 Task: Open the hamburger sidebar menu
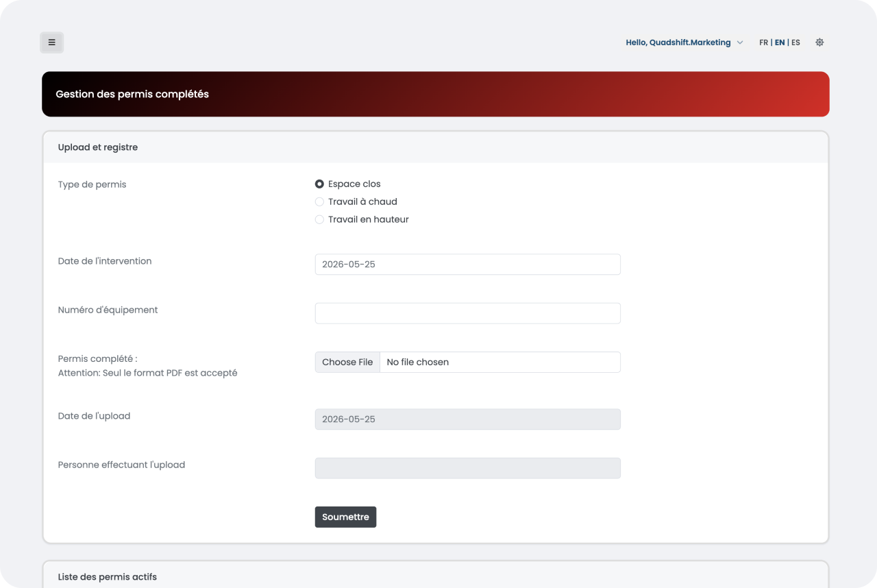[x=52, y=42]
